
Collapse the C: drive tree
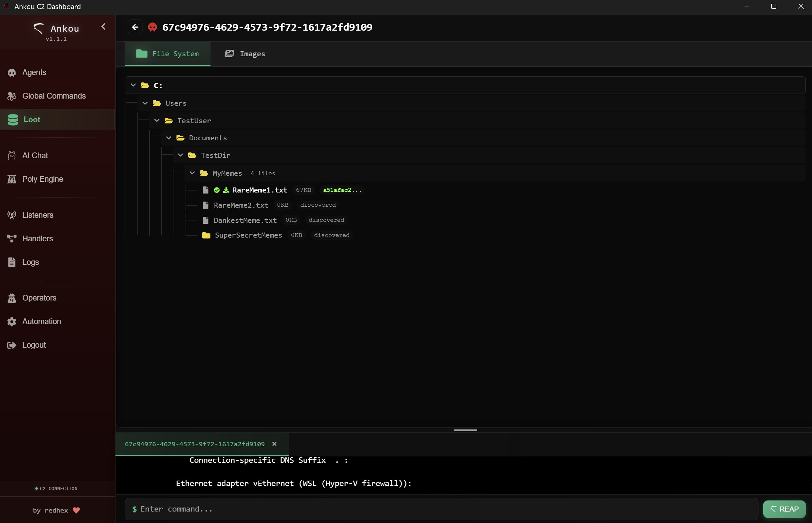(x=133, y=85)
